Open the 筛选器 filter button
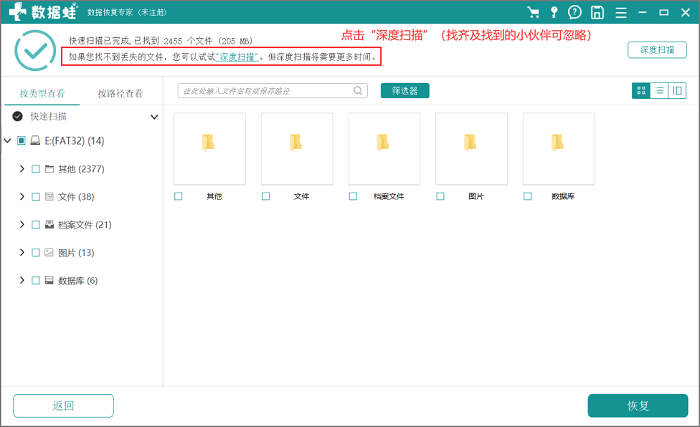 pos(405,91)
